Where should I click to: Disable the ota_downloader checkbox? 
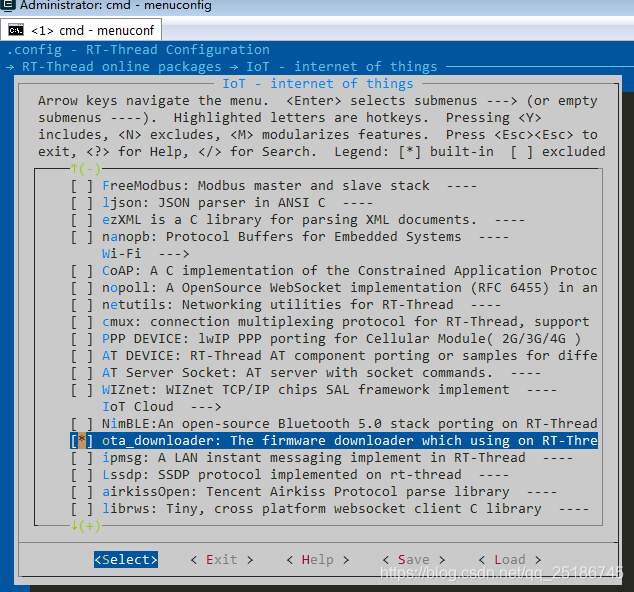pos(82,441)
